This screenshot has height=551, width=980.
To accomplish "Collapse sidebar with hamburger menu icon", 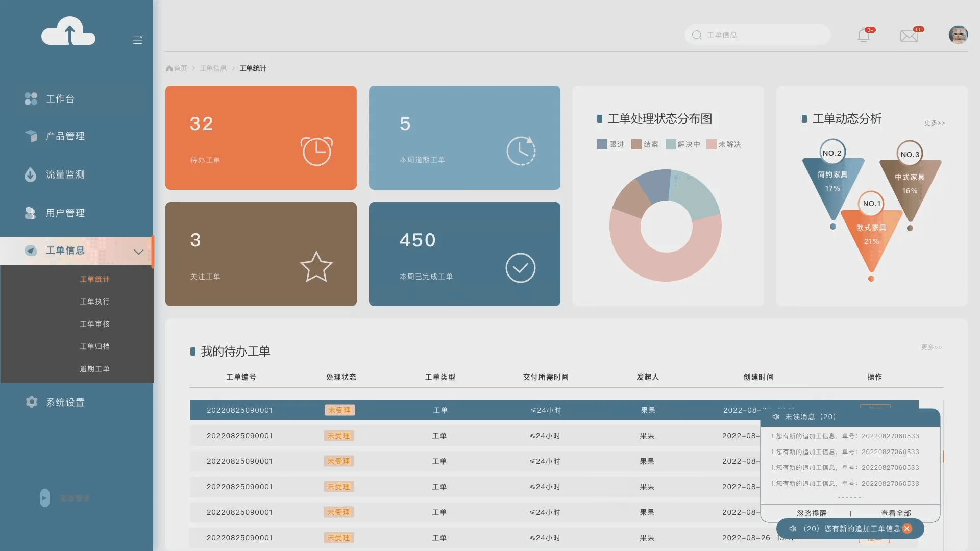I will click(138, 40).
